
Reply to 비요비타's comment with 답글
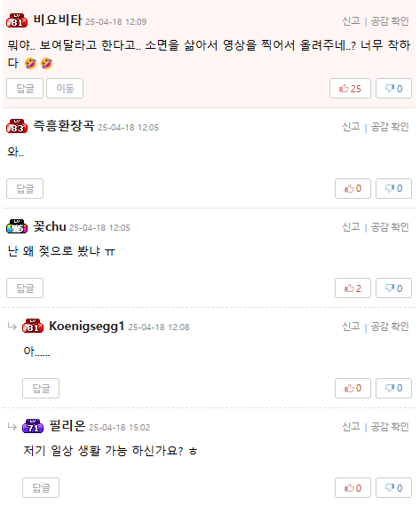point(25,88)
